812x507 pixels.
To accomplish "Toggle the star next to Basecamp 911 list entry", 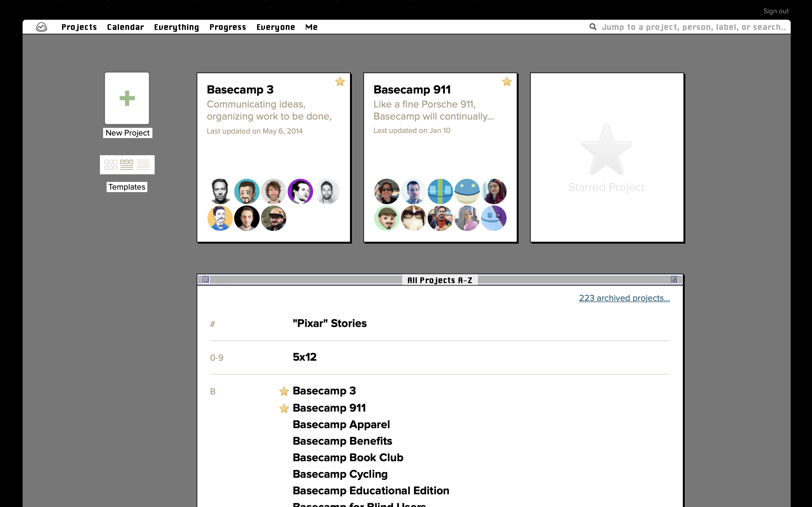I will click(x=284, y=408).
